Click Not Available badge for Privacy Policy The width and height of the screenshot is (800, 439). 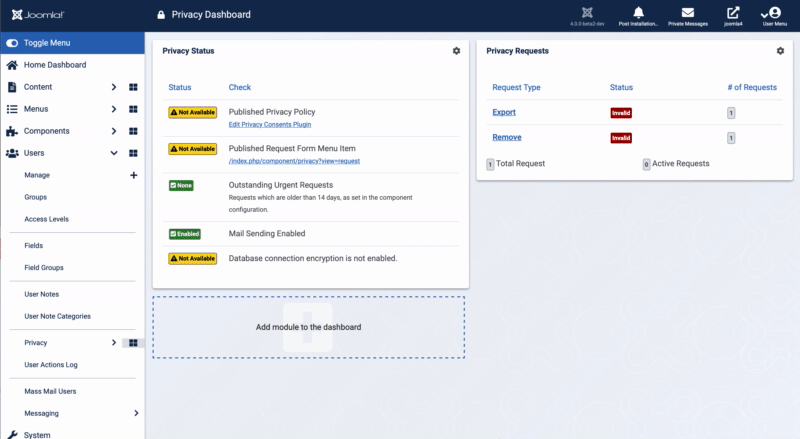(x=193, y=112)
